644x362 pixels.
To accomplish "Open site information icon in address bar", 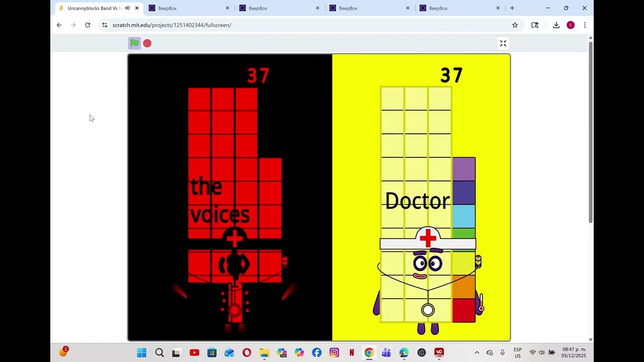I will click(x=104, y=25).
